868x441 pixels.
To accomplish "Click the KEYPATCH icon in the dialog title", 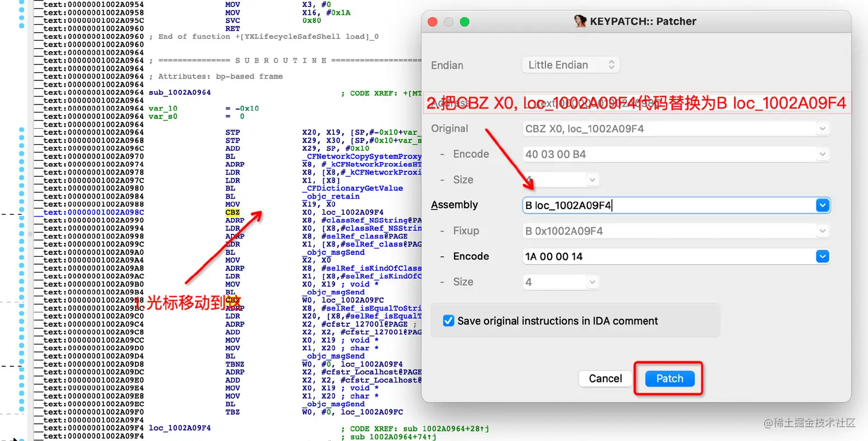I will coord(581,21).
